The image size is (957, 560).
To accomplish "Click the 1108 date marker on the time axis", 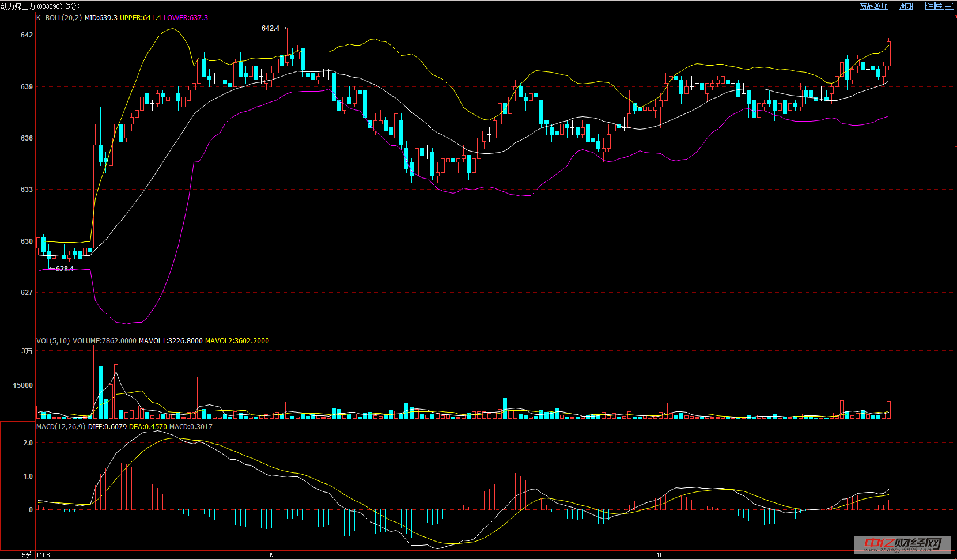I will [x=43, y=555].
